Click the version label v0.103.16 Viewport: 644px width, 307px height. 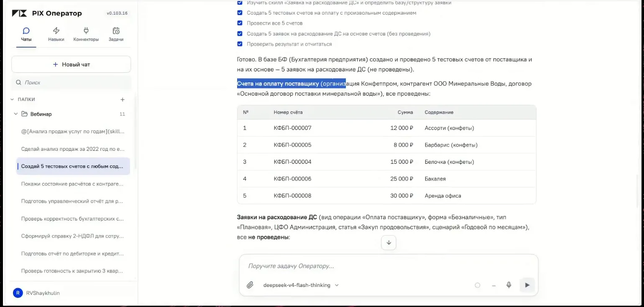(x=117, y=13)
